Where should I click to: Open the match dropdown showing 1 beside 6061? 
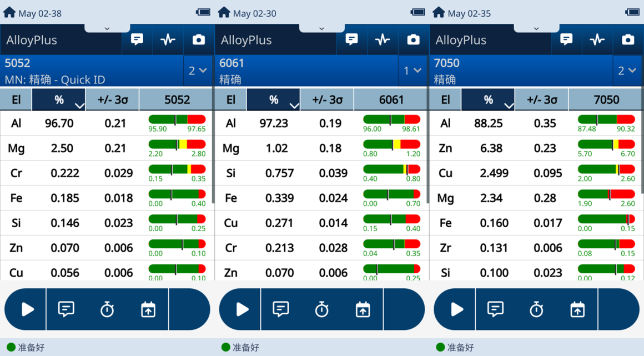(x=412, y=71)
